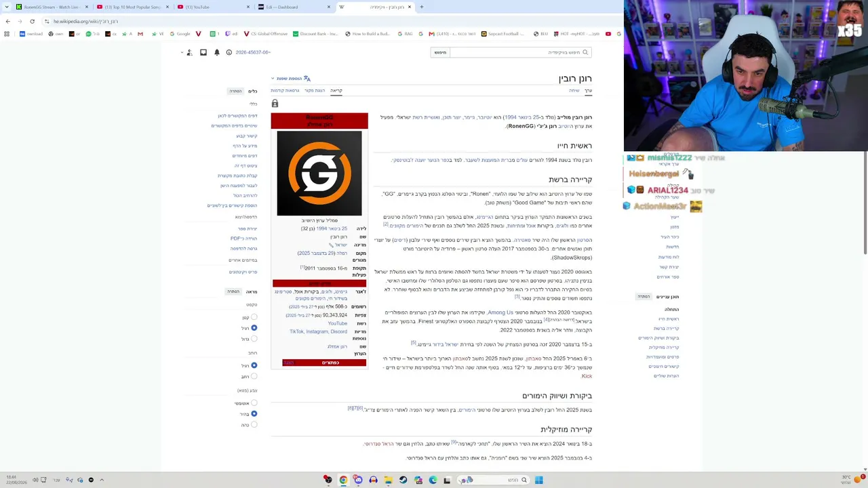The image size is (868, 488).
Task: Open the notices tray icon beside the bell
Action: click(x=203, y=52)
